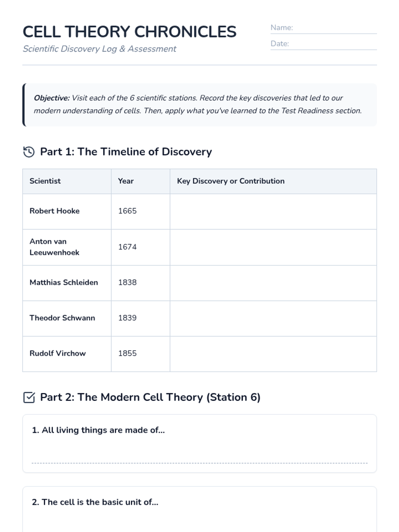Image resolution: width=399 pixels, height=532 pixels.
Task: Click Theodor Schwann's discovery cell
Action: tap(273, 319)
